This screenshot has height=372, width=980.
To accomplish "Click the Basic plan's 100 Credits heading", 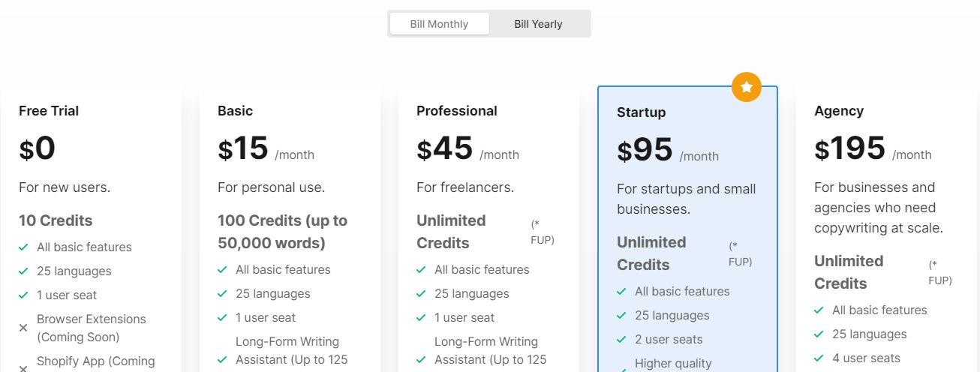I will (283, 232).
